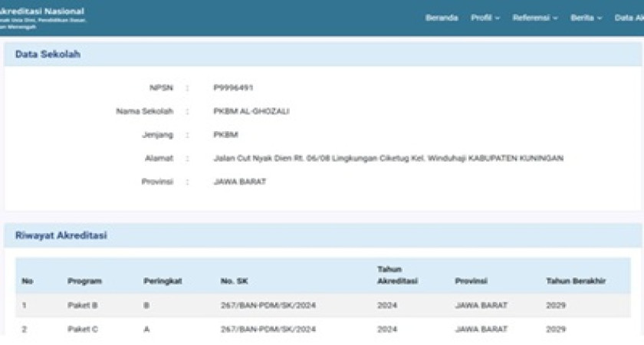Expand the Berita dropdown menu
The width and height of the screenshot is (644, 345).
click(586, 18)
